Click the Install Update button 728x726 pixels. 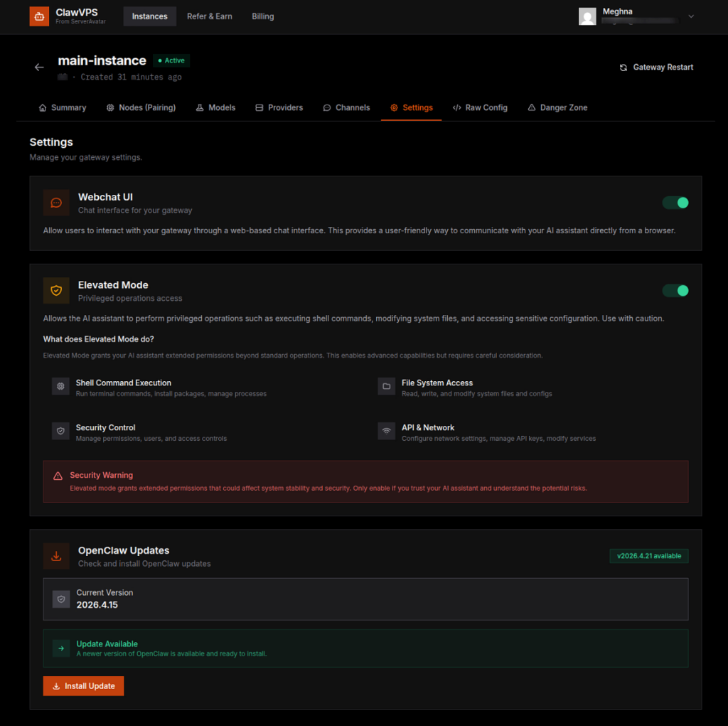pos(83,685)
